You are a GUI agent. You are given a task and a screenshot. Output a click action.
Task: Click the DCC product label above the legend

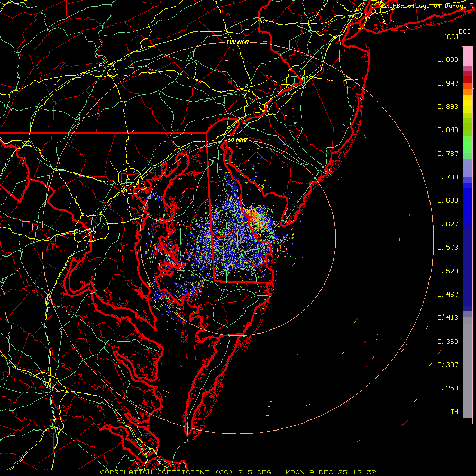tap(464, 32)
